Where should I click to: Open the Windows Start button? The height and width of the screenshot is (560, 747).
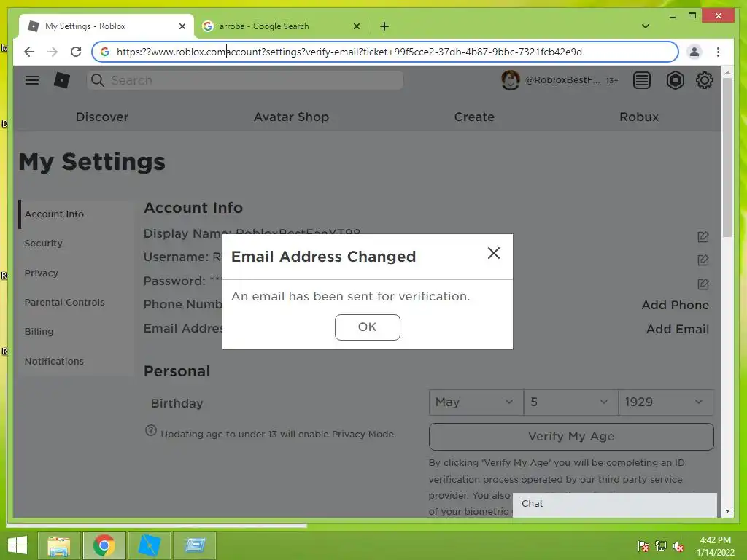tap(18, 545)
